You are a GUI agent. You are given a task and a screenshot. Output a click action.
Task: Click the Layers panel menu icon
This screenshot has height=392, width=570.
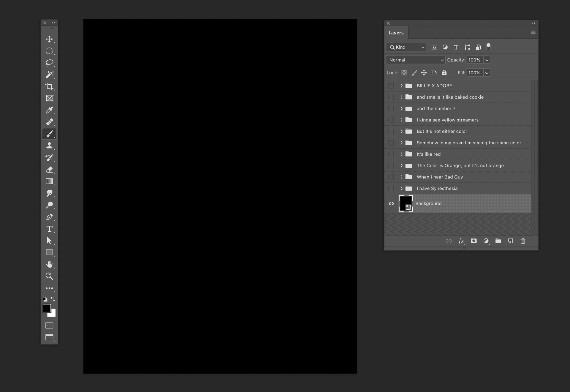pyautogui.click(x=533, y=32)
